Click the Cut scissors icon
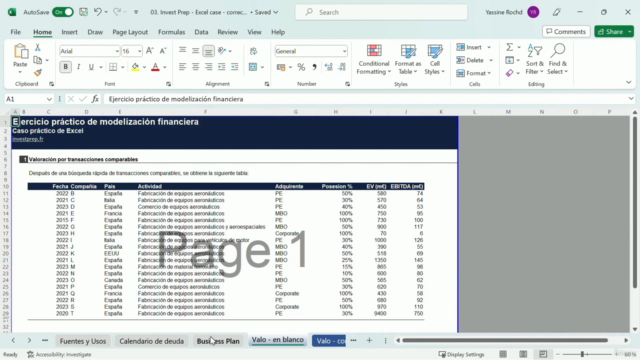 [38, 48]
